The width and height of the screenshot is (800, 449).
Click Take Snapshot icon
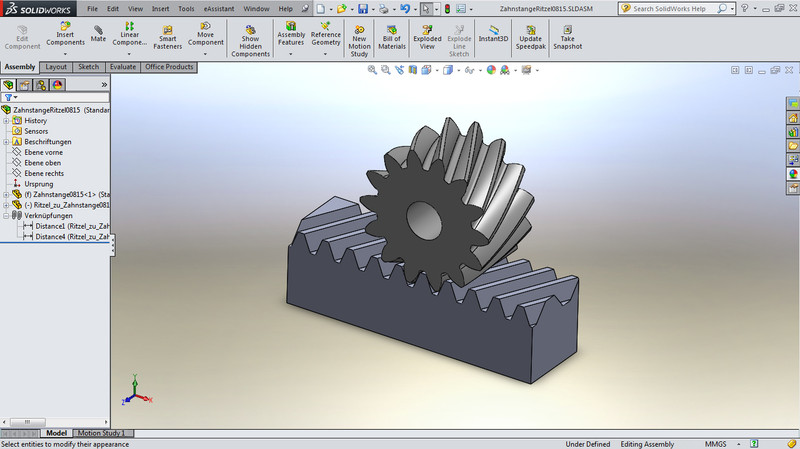[567, 31]
